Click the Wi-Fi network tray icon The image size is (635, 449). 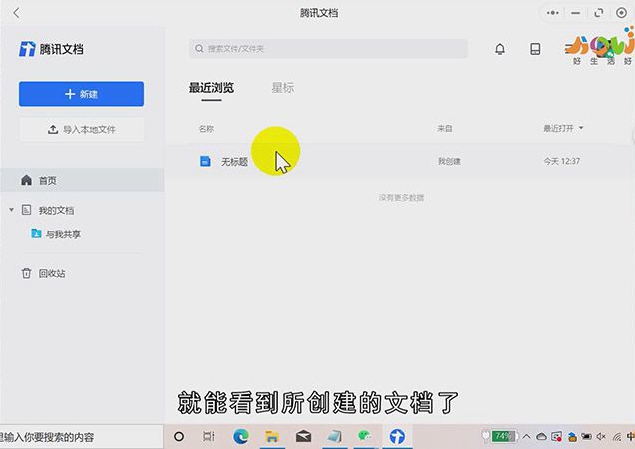pos(617,436)
